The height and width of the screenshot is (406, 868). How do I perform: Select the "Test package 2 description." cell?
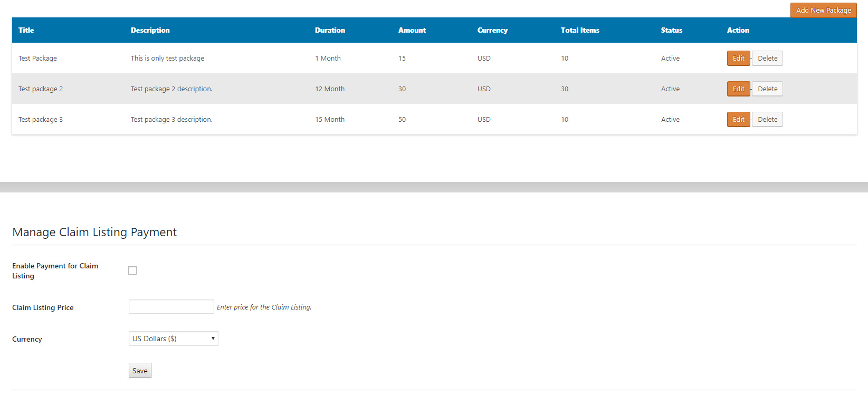pos(171,89)
